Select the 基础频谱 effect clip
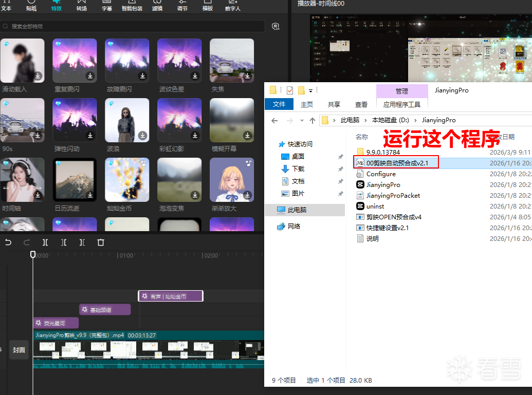The image size is (532, 395). click(x=105, y=310)
